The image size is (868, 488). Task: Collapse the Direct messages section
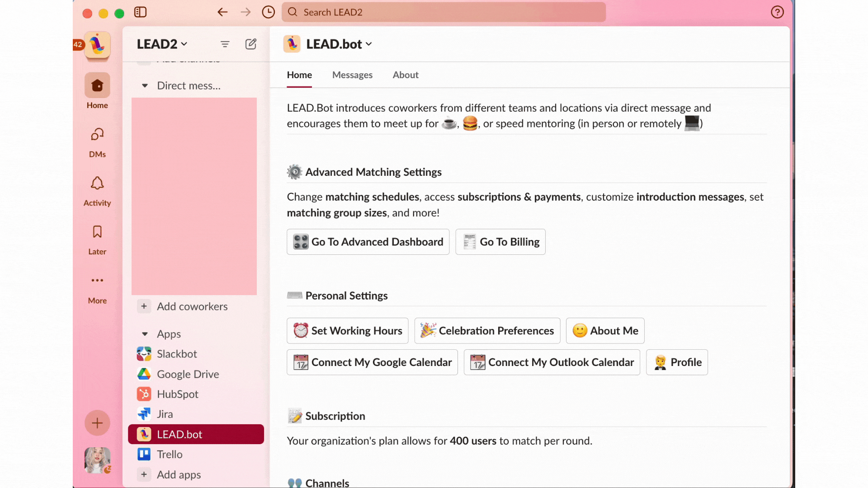pyautogui.click(x=145, y=86)
